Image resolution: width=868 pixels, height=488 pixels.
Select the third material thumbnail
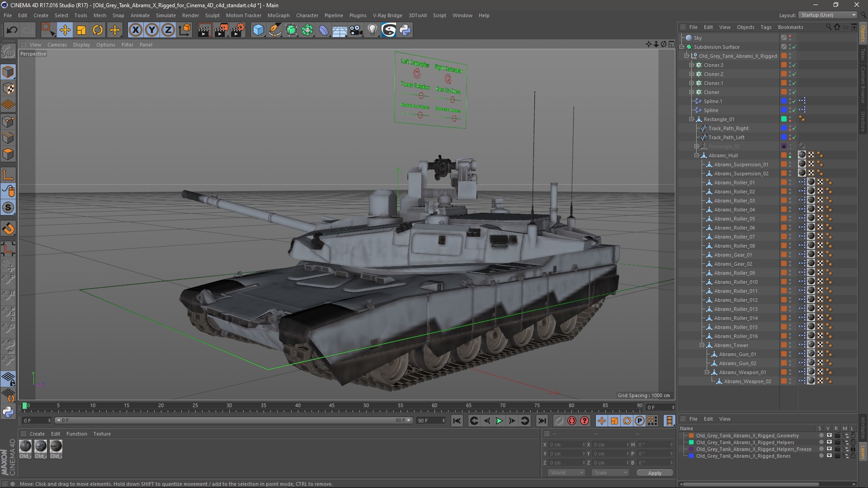click(x=56, y=446)
